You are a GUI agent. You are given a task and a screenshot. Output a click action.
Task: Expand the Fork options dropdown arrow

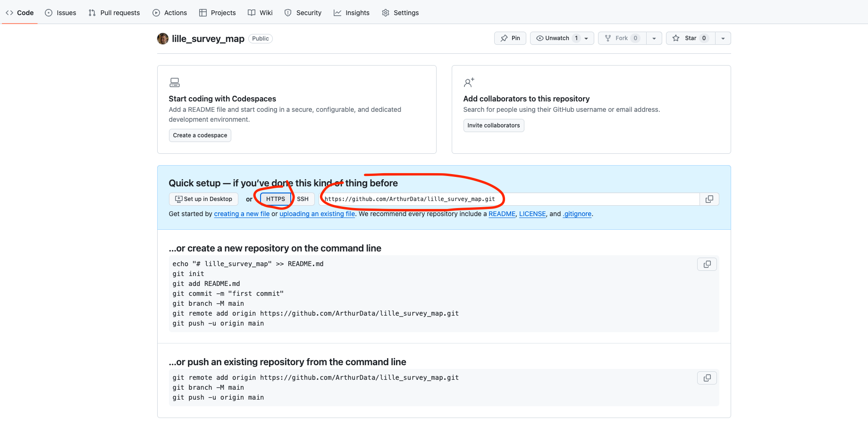click(x=654, y=38)
